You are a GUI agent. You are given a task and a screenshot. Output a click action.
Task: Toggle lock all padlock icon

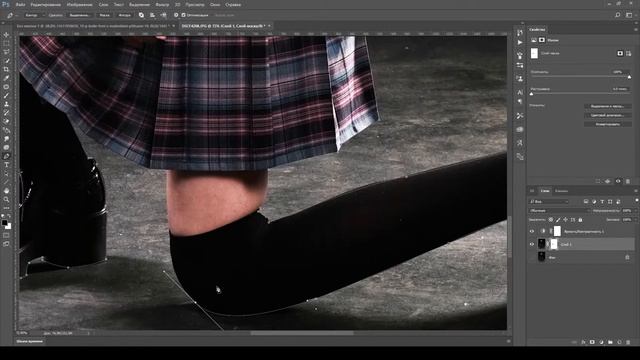pyautogui.click(x=580, y=220)
